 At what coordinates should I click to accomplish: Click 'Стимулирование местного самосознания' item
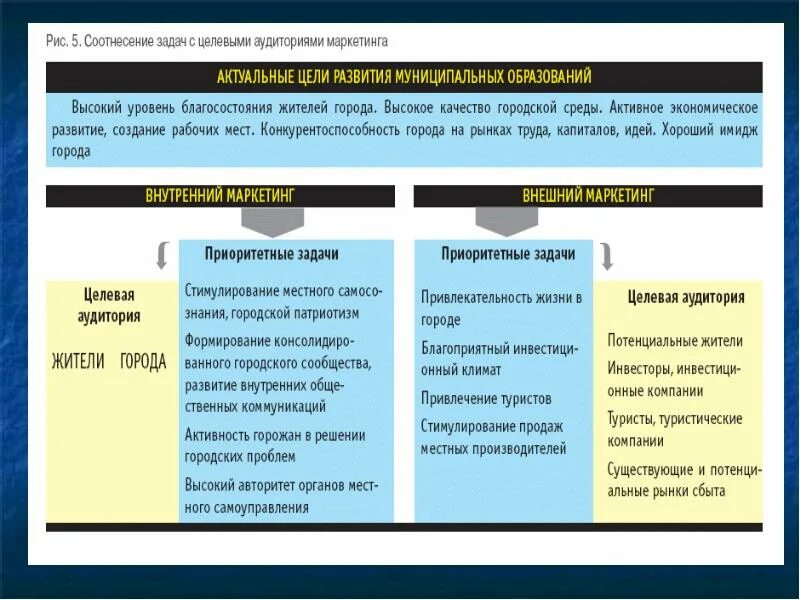284,302
